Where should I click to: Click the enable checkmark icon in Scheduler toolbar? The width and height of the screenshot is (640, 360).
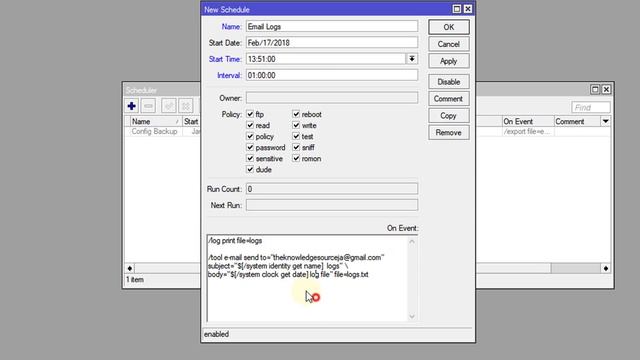pos(169,106)
